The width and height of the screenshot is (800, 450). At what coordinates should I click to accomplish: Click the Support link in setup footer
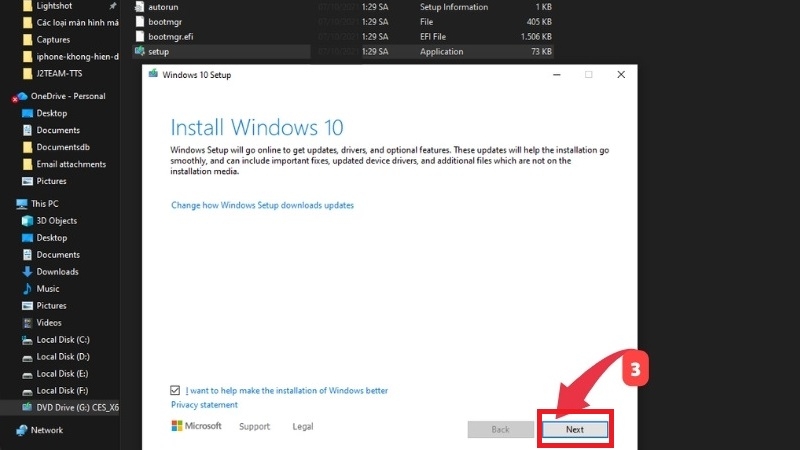(254, 427)
